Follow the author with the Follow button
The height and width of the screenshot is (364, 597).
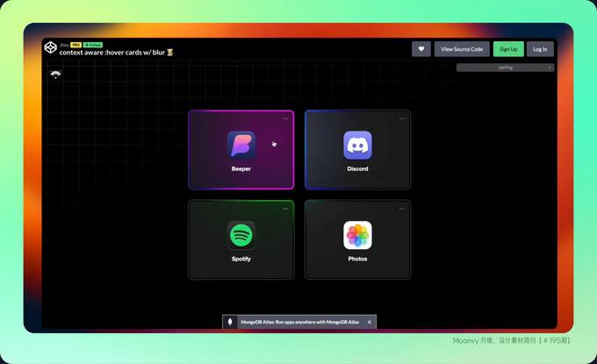(x=93, y=45)
